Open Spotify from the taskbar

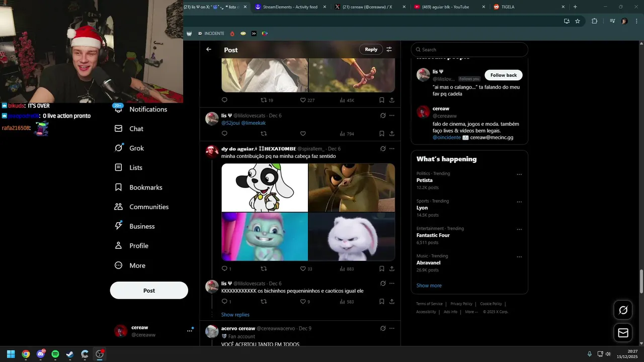pos(55,354)
